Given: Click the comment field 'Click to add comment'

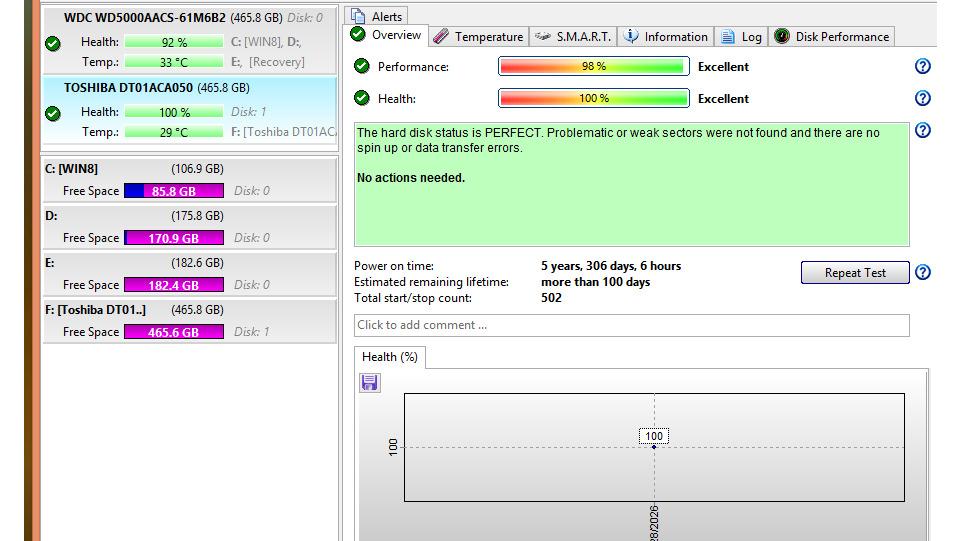Looking at the screenshot, I should point(631,325).
